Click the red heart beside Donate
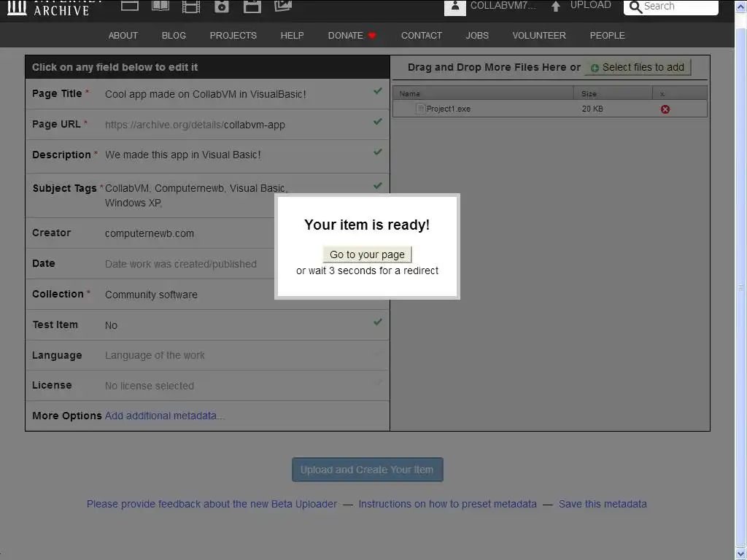747x560 pixels. point(373,36)
